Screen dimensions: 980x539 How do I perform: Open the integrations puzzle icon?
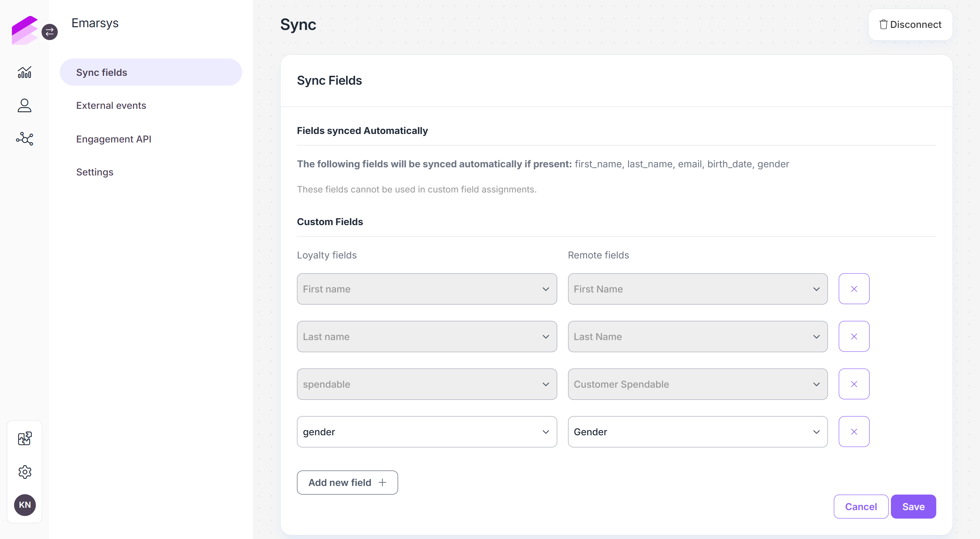point(25,439)
